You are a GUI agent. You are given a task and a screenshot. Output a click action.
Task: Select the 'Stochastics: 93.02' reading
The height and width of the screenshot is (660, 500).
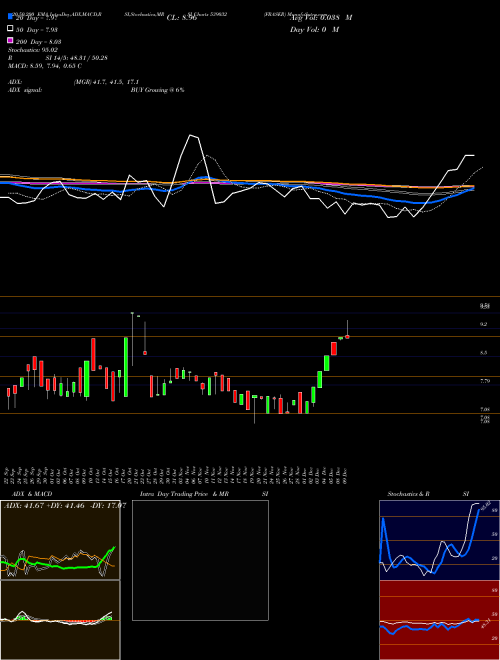tap(33, 50)
